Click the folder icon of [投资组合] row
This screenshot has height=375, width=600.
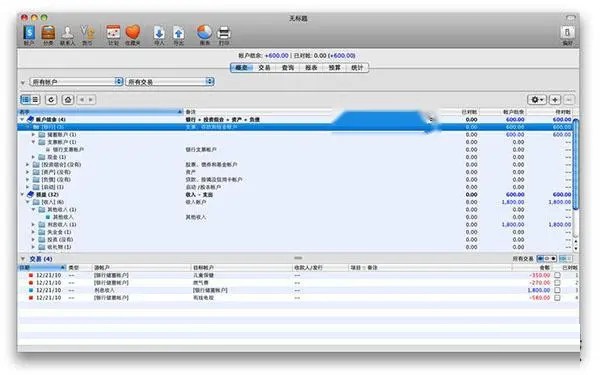(x=36, y=165)
